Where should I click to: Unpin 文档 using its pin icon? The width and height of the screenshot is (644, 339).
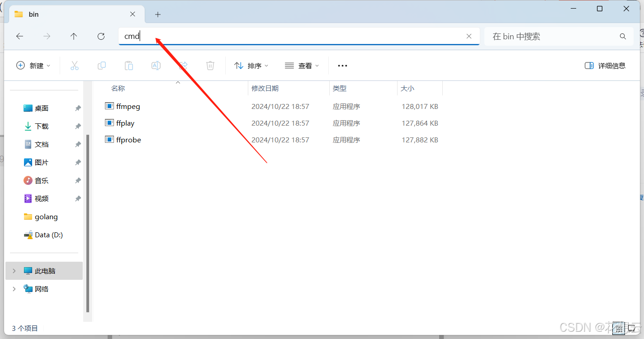(78, 144)
